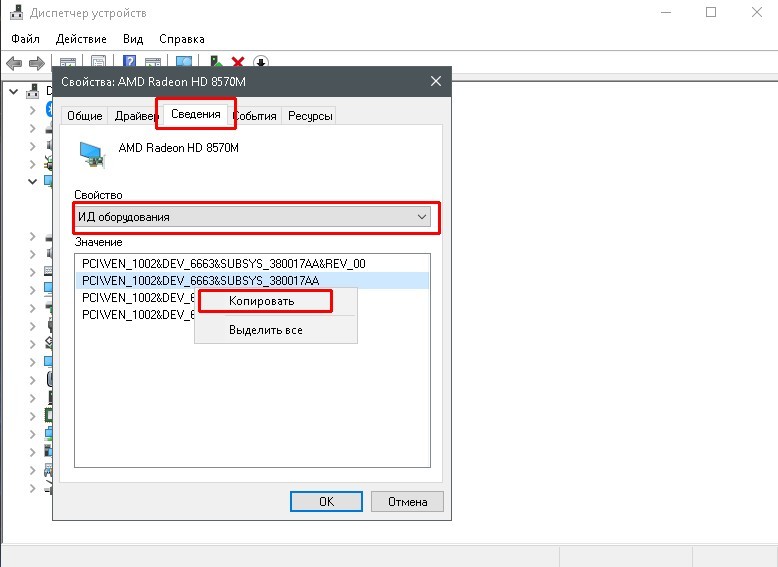The width and height of the screenshot is (778, 567).
Task: Click the disable device down-arrow icon
Action: tap(261, 62)
